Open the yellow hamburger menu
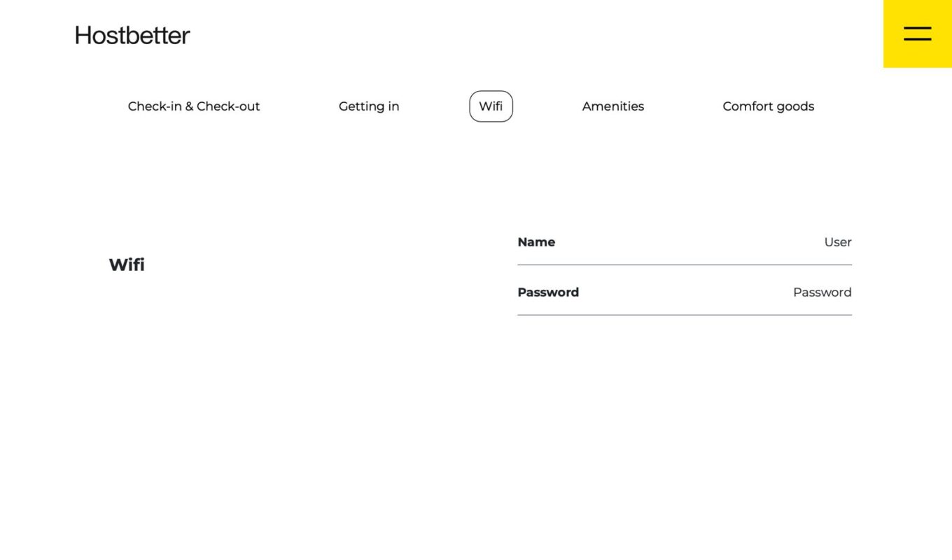This screenshot has width=952, height=560. [x=917, y=34]
